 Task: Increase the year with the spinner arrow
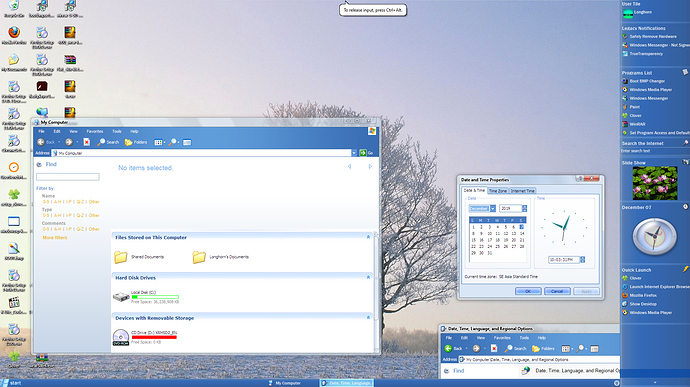tap(525, 206)
